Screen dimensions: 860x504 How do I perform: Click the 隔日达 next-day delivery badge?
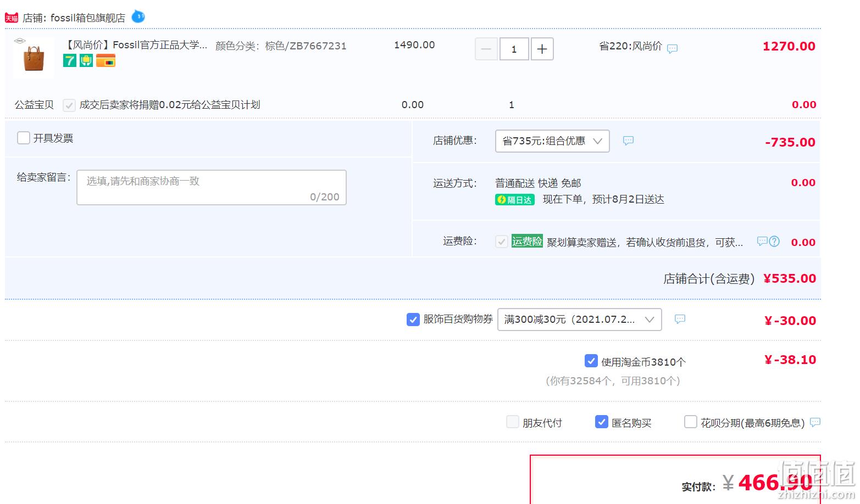pos(514,200)
